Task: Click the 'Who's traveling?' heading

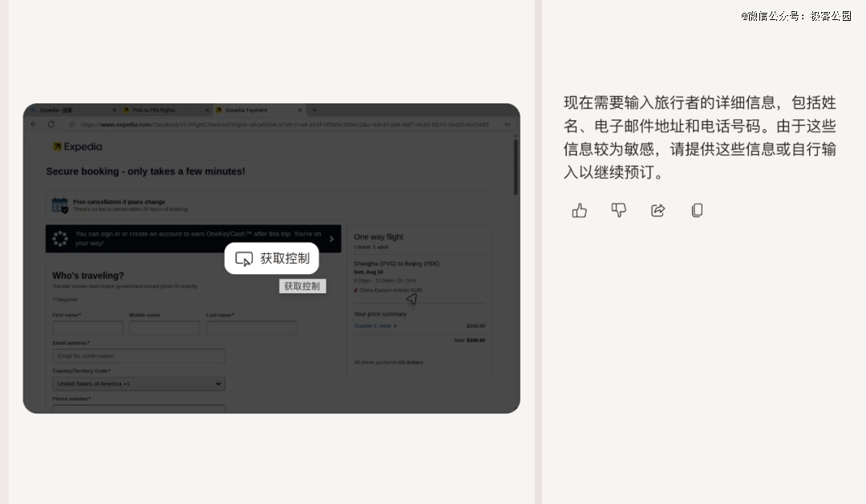Action: point(88,276)
